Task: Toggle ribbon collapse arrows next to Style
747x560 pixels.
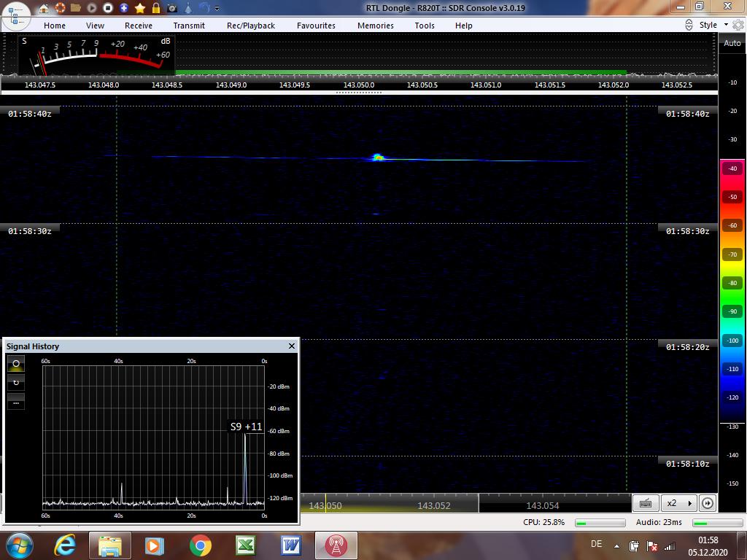Action: pos(689,25)
